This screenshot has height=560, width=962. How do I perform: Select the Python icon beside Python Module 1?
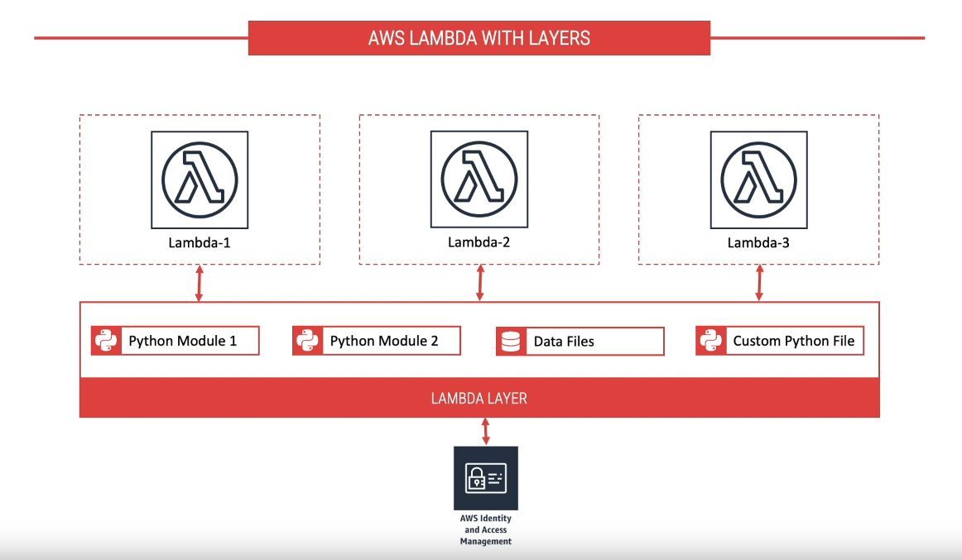106,341
